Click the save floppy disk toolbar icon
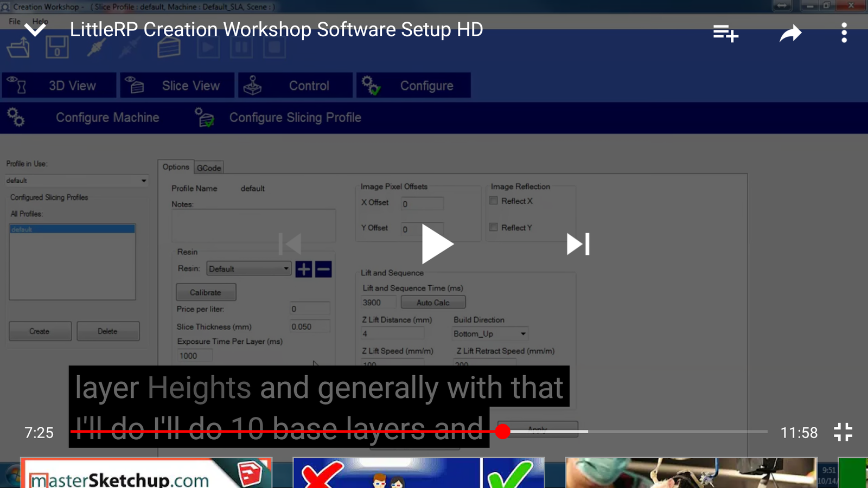Screen dimensions: 868x488 pyautogui.click(x=57, y=48)
